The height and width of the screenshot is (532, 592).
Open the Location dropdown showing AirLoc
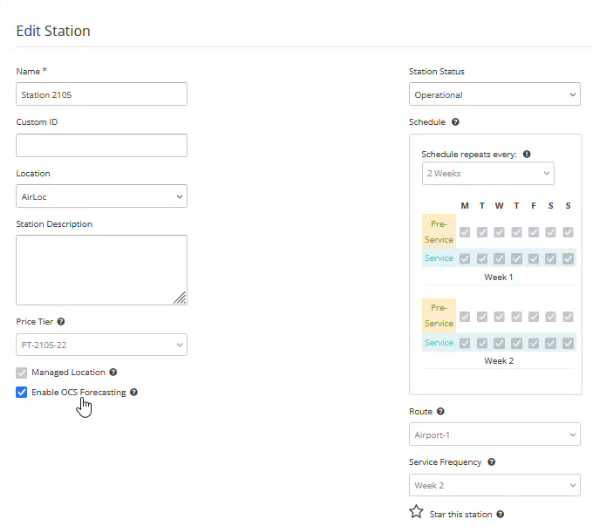pos(102,196)
